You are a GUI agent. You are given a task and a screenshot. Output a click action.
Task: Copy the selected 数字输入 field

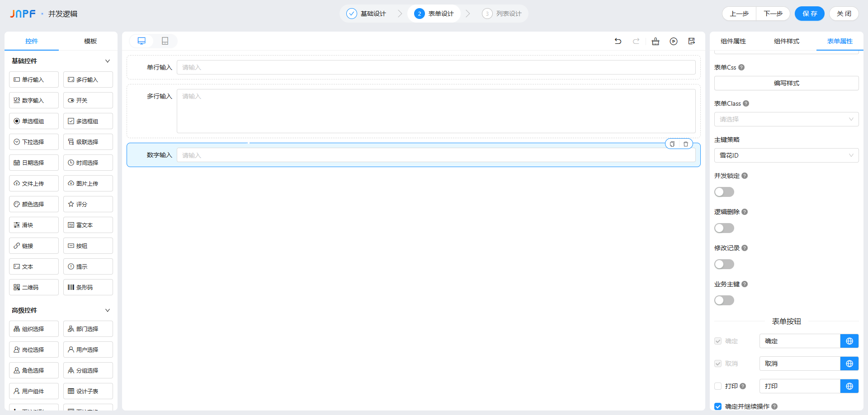pyautogui.click(x=672, y=144)
